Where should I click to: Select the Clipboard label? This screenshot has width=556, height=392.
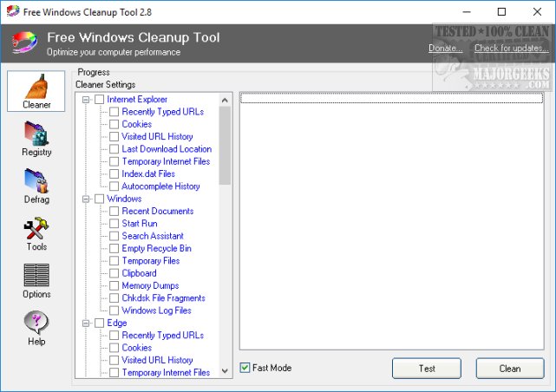tap(139, 273)
